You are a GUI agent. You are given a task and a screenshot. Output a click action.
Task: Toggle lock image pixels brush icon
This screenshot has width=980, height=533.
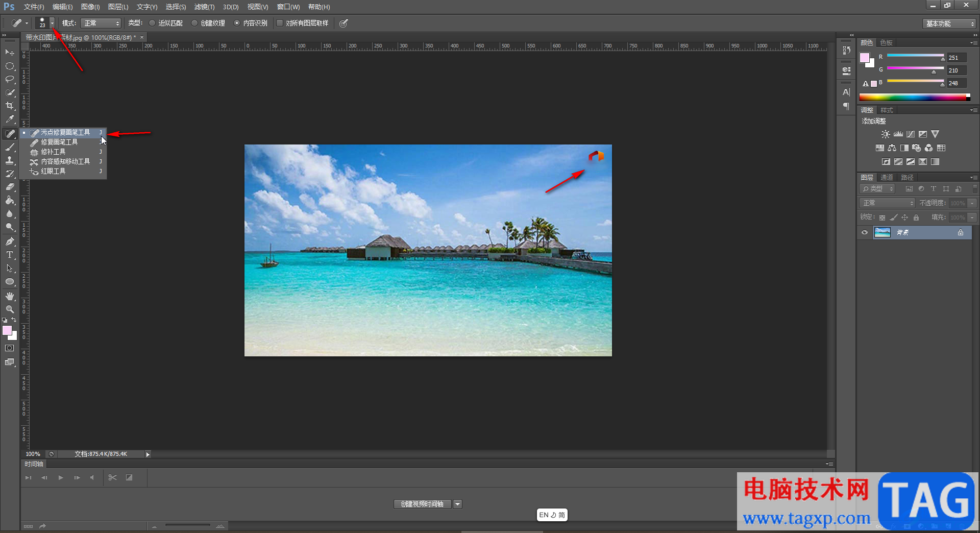pyautogui.click(x=893, y=217)
